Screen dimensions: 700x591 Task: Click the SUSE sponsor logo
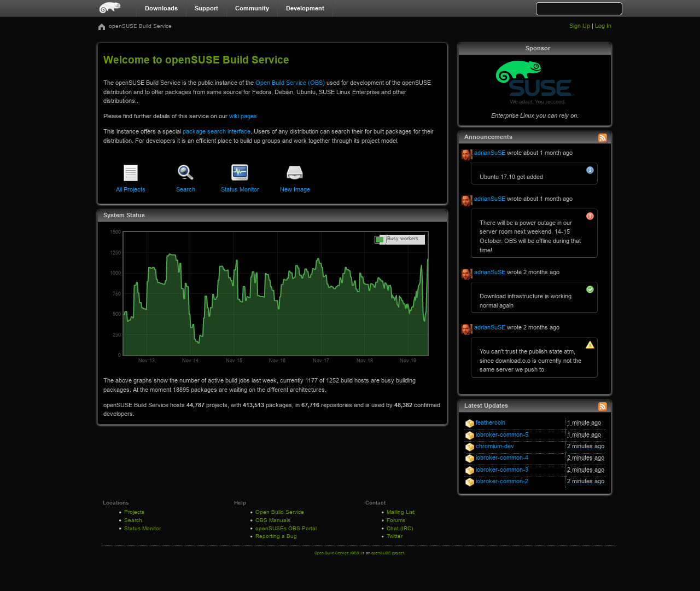[x=535, y=82]
